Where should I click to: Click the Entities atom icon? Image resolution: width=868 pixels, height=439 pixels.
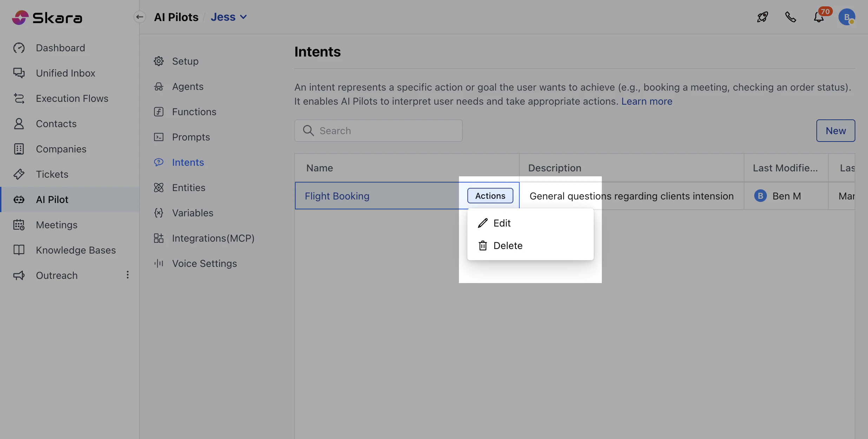(x=159, y=188)
